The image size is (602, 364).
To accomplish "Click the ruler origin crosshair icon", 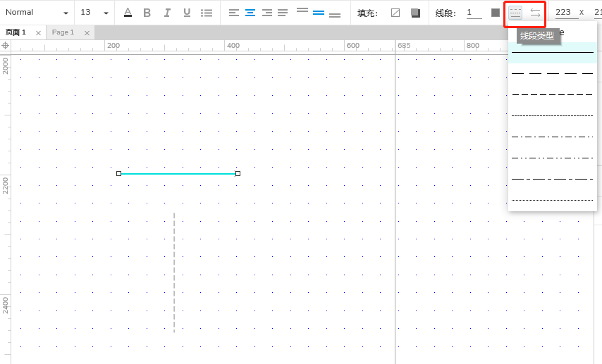I will (x=6, y=46).
